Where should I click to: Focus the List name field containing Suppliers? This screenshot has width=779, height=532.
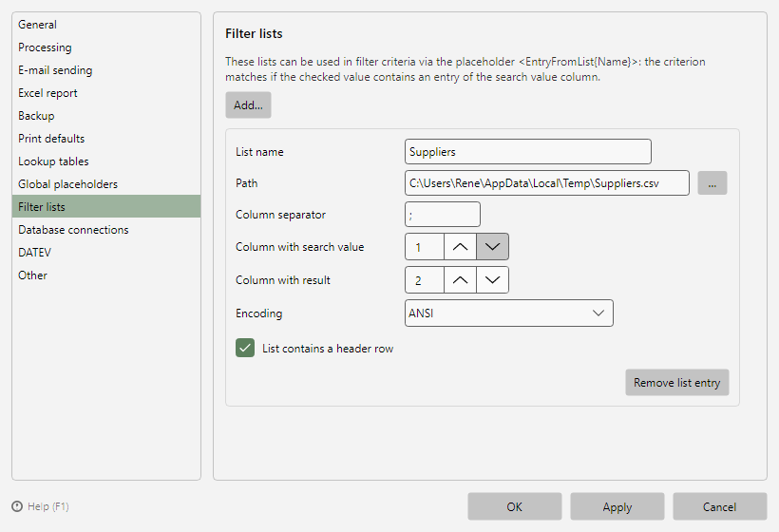[528, 151]
